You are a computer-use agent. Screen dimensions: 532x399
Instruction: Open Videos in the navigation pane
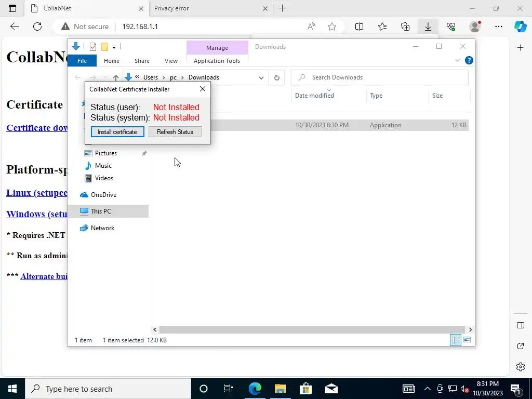(x=104, y=178)
